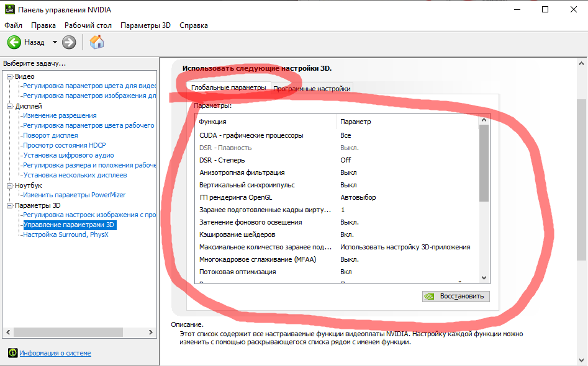Click the system information icon
The image size is (588, 366).
[x=13, y=352]
